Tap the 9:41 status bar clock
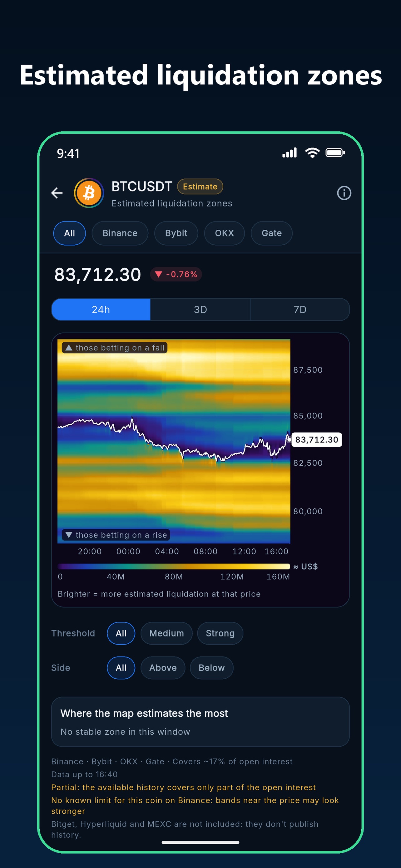The width and height of the screenshot is (401, 868). tap(68, 154)
